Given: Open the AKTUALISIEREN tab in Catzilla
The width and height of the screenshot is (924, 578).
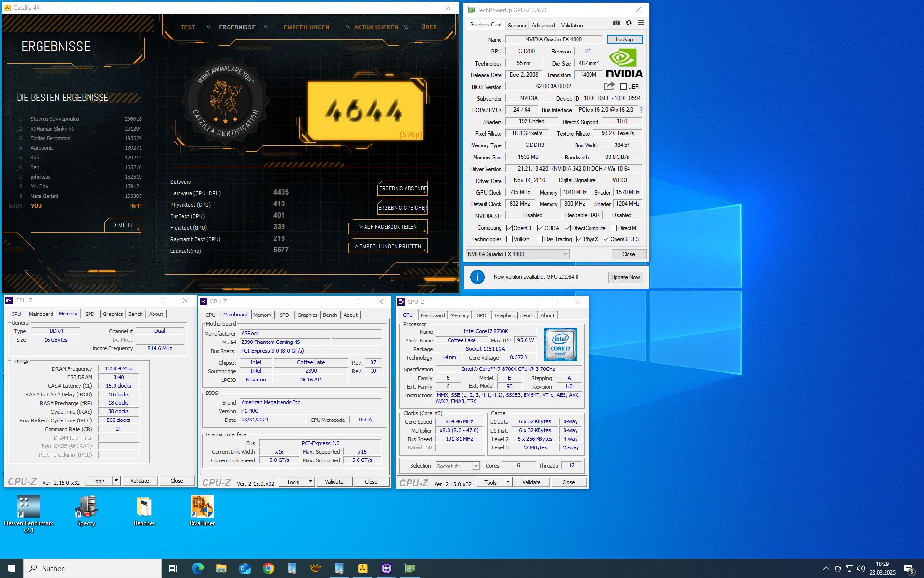Looking at the screenshot, I should tap(376, 27).
